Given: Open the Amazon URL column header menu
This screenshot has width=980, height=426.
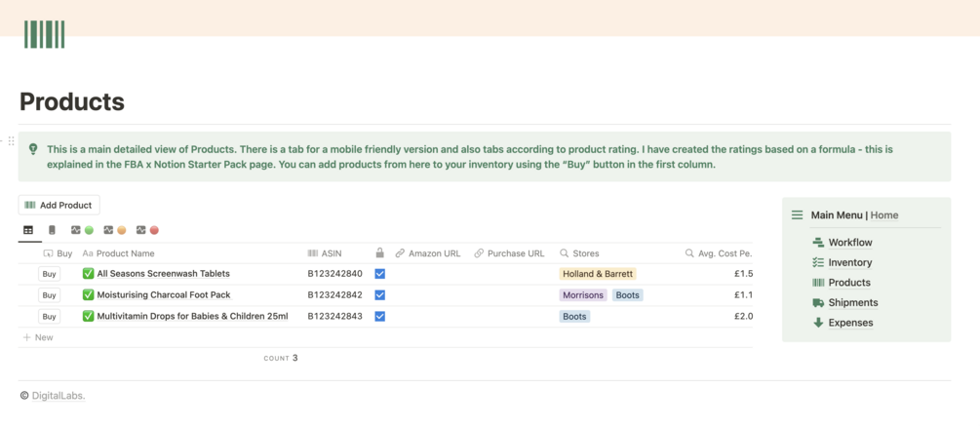Looking at the screenshot, I should tap(428, 253).
